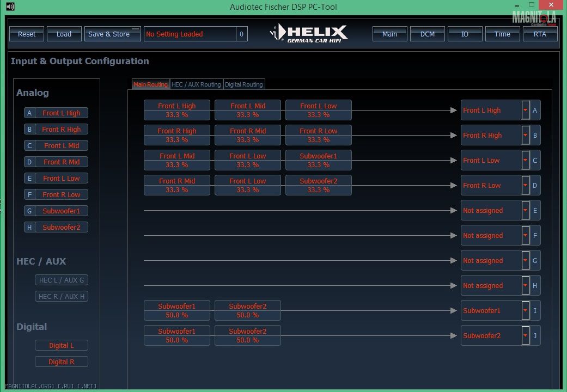Expand output D Front R Low dropdown

tap(525, 185)
